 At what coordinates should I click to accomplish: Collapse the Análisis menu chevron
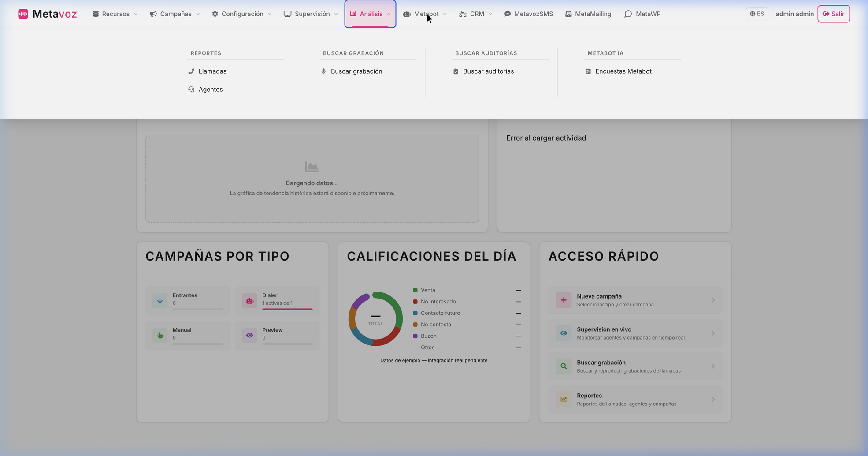(389, 14)
